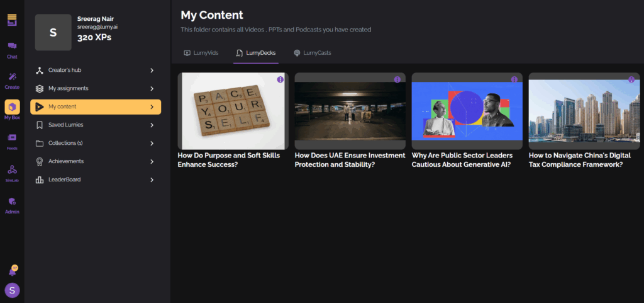Screen dimensions: 644x303
Task: Select the LumyDecks tab
Action: pyautogui.click(x=255, y=53)
